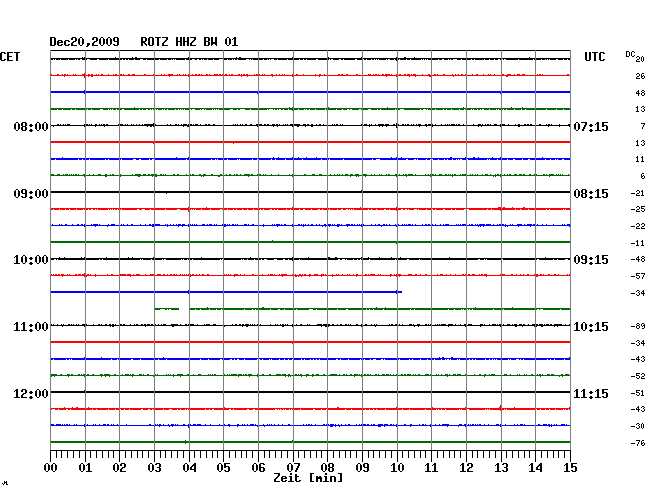
Task: Click DC offset value -30
Action: tap(638, 426)
